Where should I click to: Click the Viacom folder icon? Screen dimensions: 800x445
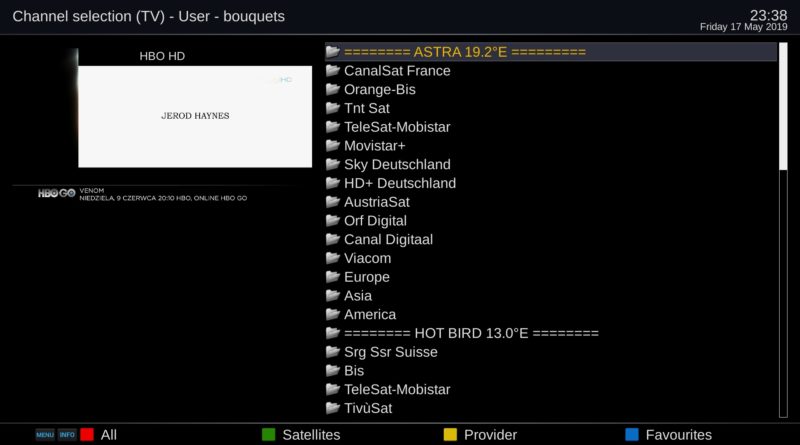tap(333, 258)
